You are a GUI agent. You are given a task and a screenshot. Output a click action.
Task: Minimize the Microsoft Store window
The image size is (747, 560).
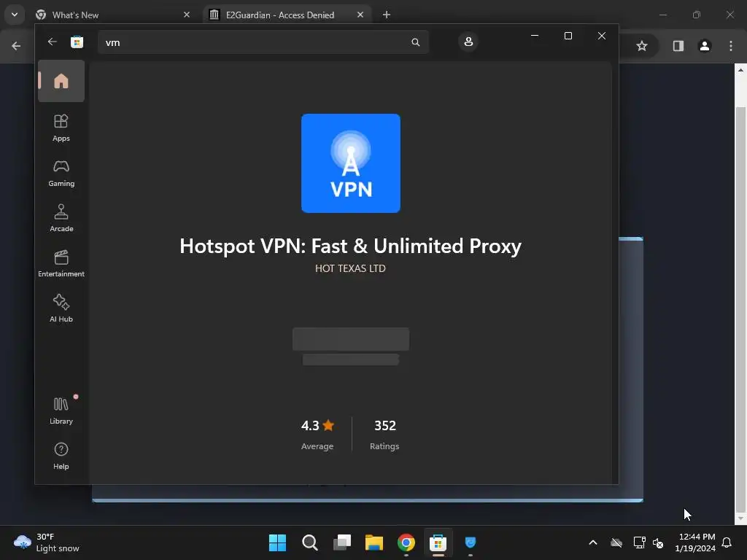coord(535,36)
